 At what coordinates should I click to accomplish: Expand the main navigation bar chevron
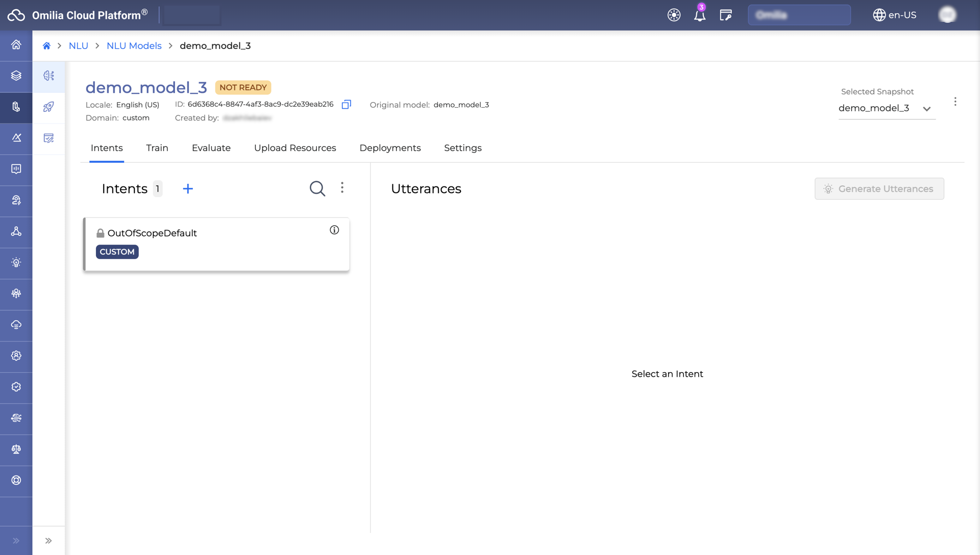tap(16, 541)
